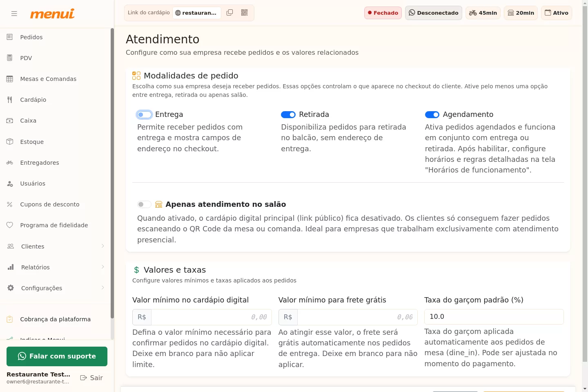Click the store icon beside salão option

[159, 204]
